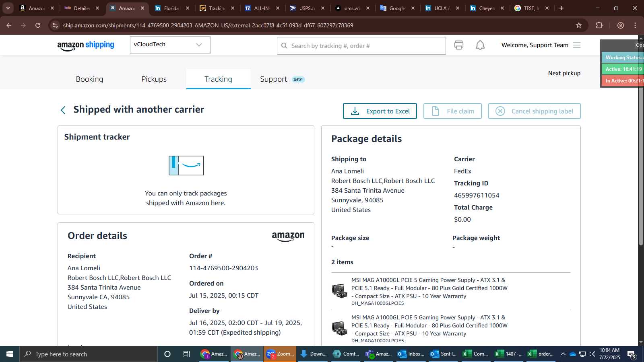
Task: Open Chrome three-dot menu
Action: [x=635, y=25]
